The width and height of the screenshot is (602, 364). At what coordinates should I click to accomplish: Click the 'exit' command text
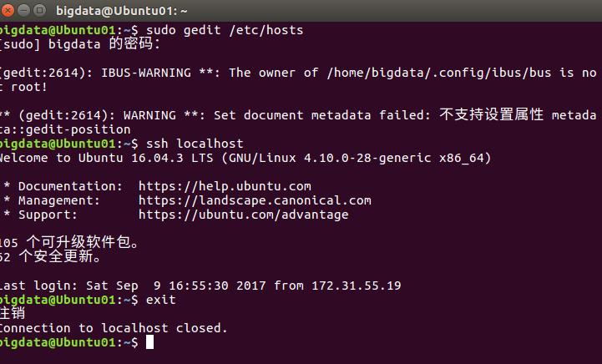click(161, 300)
